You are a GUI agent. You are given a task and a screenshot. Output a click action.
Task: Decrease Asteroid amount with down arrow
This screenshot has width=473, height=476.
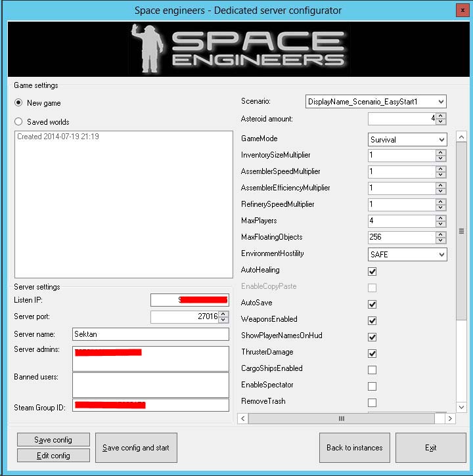pos(441,121)
